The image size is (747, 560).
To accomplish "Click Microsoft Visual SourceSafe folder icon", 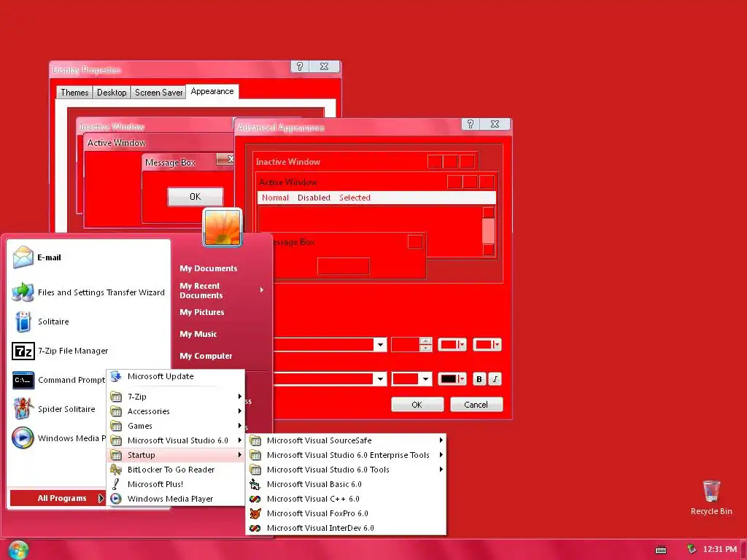I will (255, 440).
